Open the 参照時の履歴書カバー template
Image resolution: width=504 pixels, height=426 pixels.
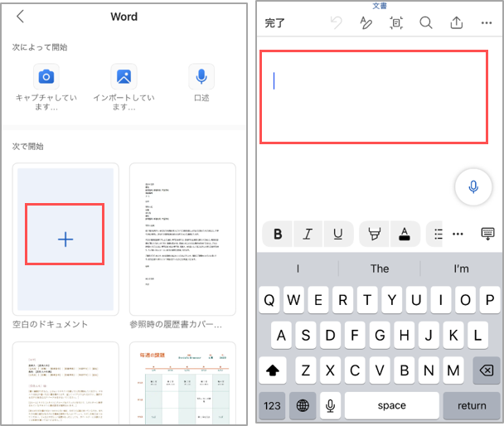pos(182,239)
